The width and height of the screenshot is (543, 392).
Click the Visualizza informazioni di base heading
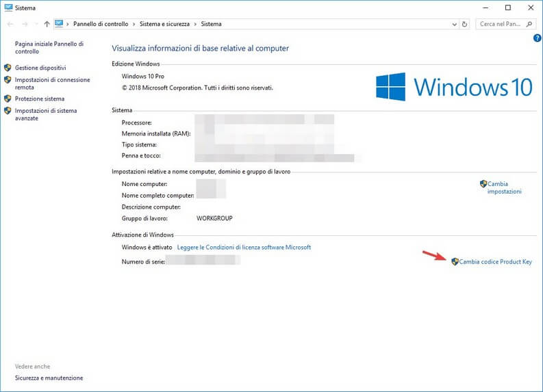pos(200,49)
